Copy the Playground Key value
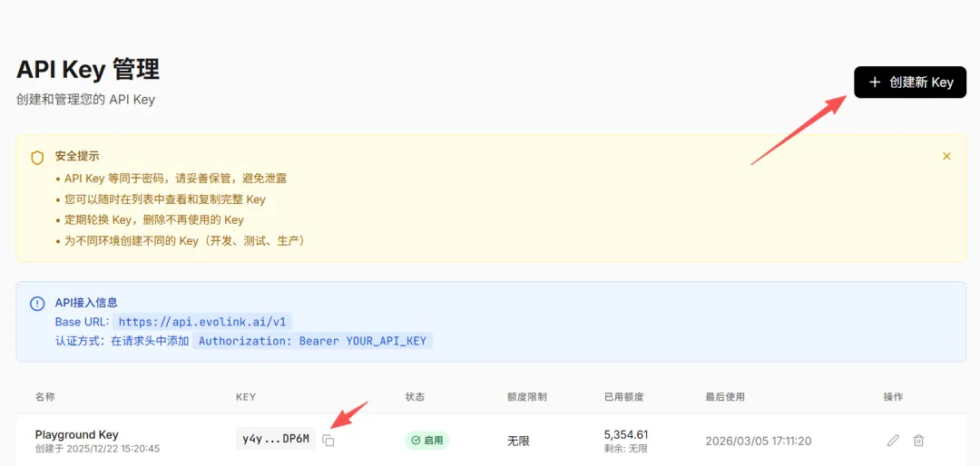Viewport: 980px width, 466px height. click(x=328, y=441)
